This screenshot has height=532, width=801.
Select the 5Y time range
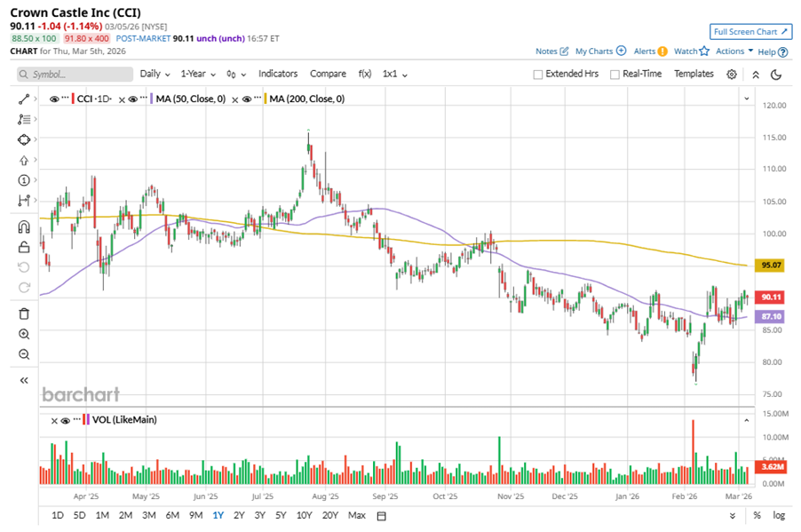(x=281, y=516)
